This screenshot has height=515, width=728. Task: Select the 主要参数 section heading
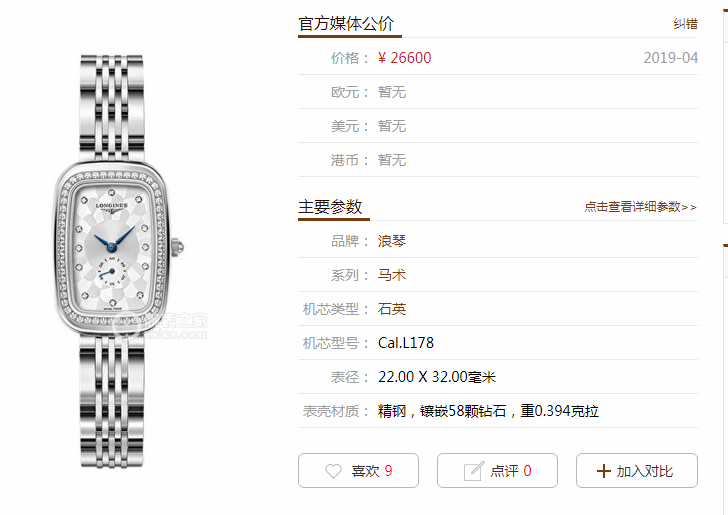pos(330,207)
